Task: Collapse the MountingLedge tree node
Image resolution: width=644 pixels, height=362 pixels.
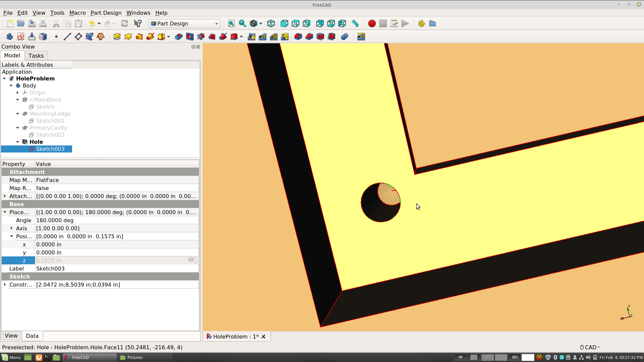Action: click(x=18, y=114)
